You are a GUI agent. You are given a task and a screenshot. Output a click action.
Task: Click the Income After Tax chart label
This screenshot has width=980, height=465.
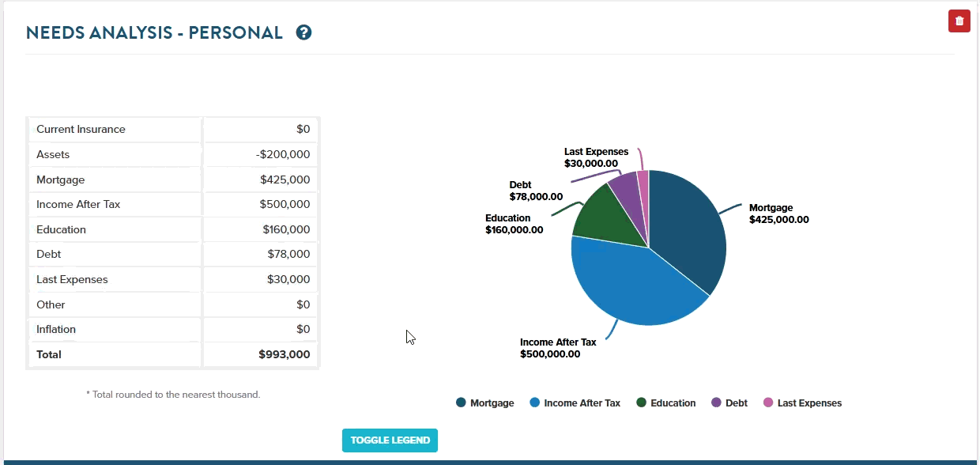[x=557, y=348]
